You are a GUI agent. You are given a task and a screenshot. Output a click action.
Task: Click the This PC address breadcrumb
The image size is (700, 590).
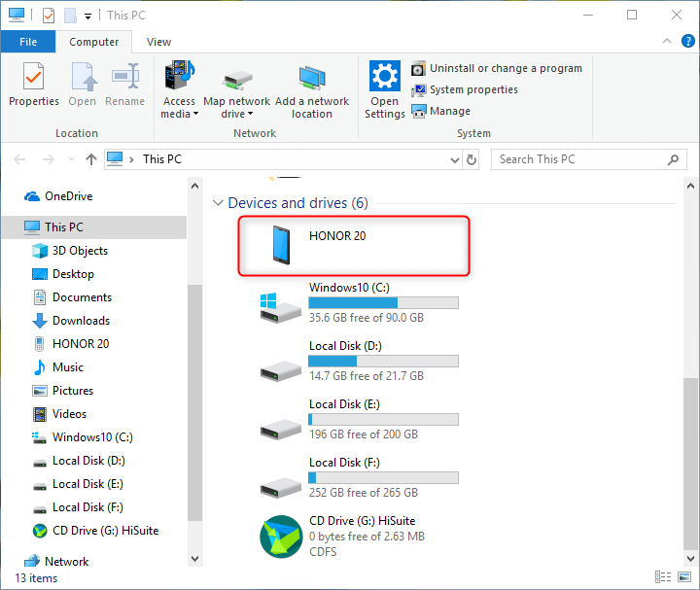pyautogui.click(x=162, y=159)
